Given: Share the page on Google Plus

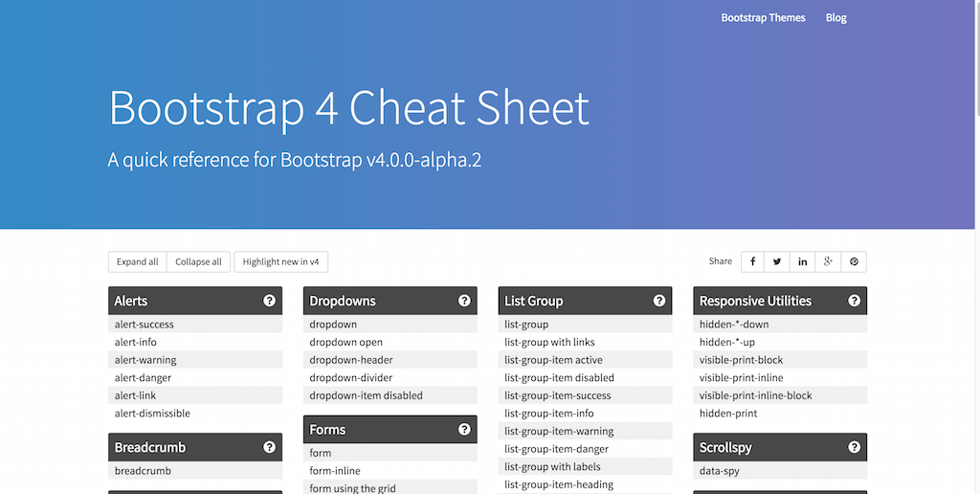Looking at the screenshot, I should 828,262.
